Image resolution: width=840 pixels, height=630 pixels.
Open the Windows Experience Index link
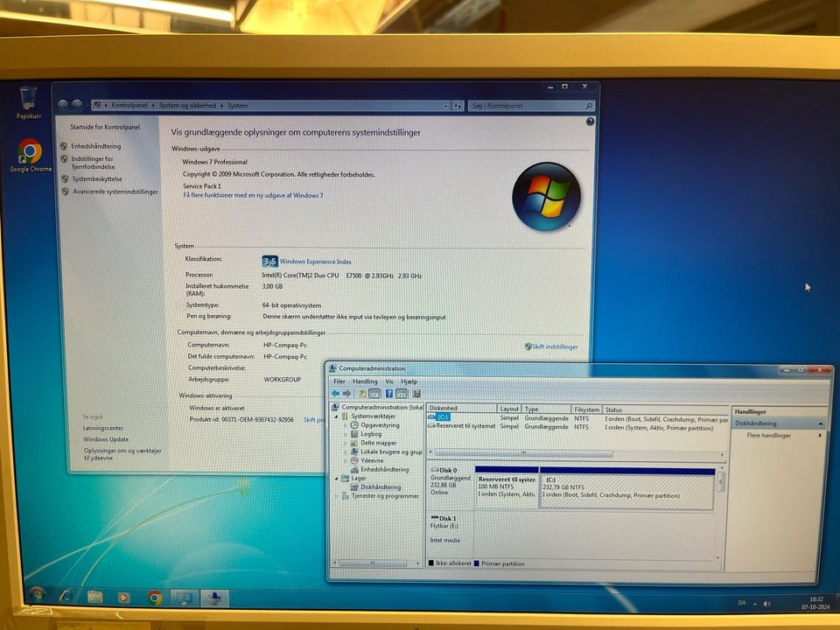pos(316,262)
